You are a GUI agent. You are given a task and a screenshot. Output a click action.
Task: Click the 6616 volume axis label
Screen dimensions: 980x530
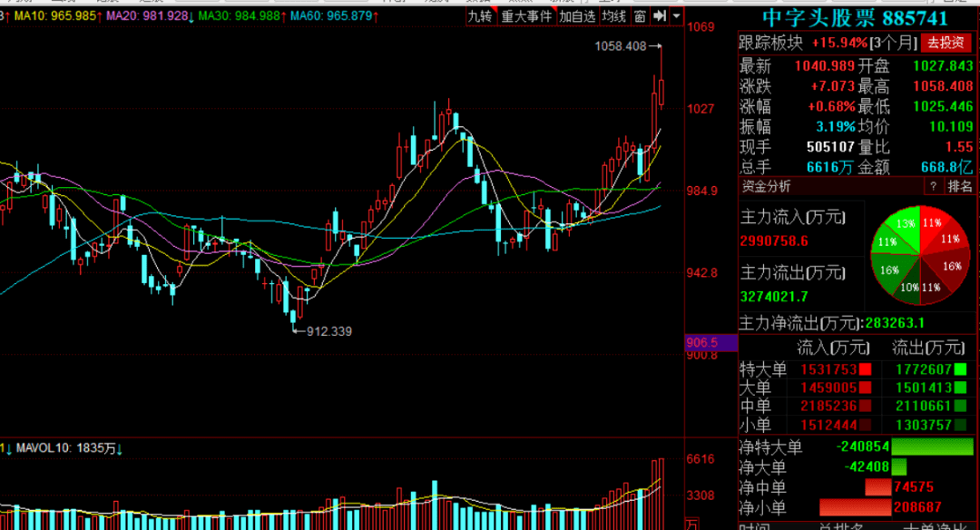coord(700,458)
